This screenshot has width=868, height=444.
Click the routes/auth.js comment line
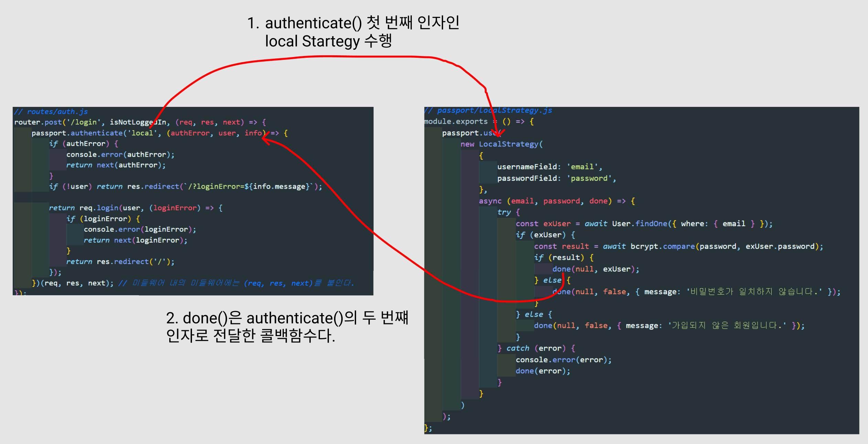click(x=51, y=112)
